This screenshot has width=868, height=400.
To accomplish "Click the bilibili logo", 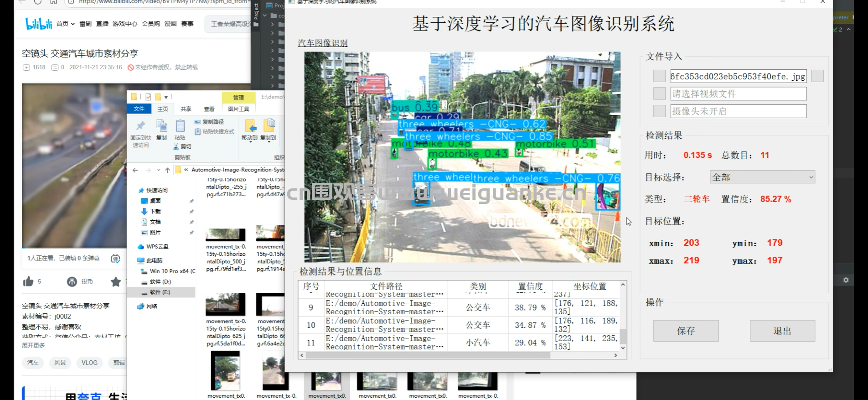I will [x=39, y=24].
